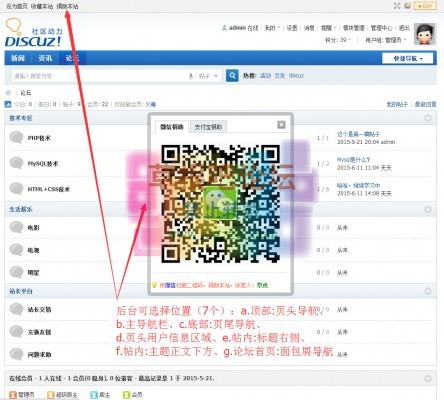Click the 版主 legend icon
Viewport: 444px width, 400px height.
[x=94, y=395]
